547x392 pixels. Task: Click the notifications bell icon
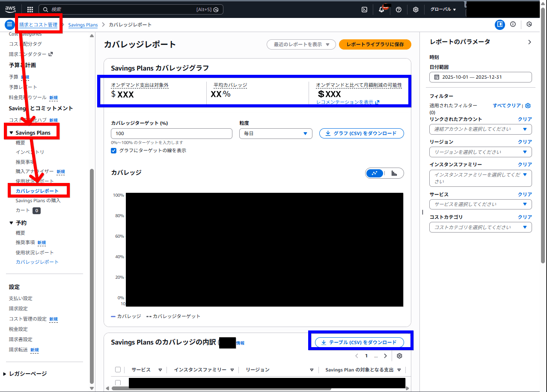point(381,9)
